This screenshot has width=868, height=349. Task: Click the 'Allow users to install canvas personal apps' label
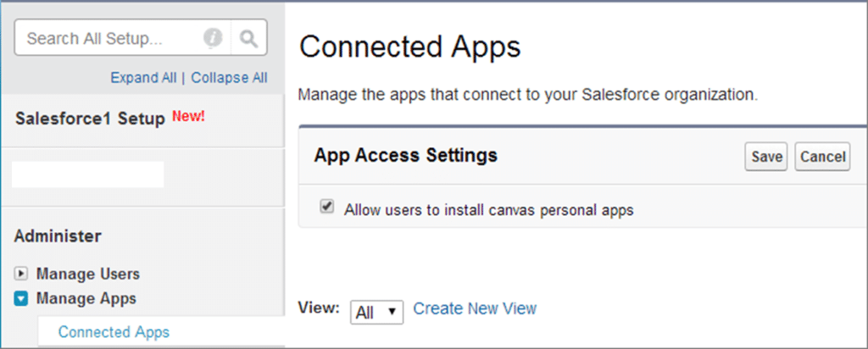[x=489, y=209]
